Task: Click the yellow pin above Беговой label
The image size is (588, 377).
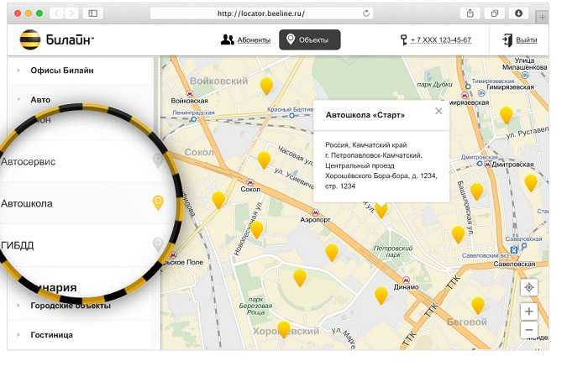Action: [477, 306]
